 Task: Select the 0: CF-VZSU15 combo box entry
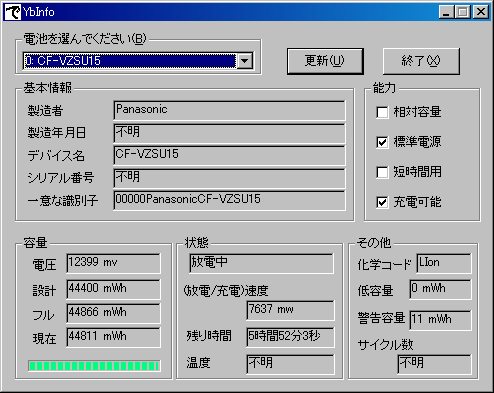130,61
